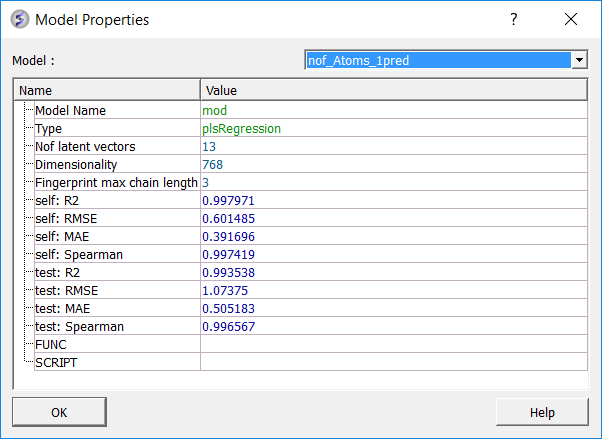
Task: Select the test: RMSE row
Action: (x=311, y=290)
